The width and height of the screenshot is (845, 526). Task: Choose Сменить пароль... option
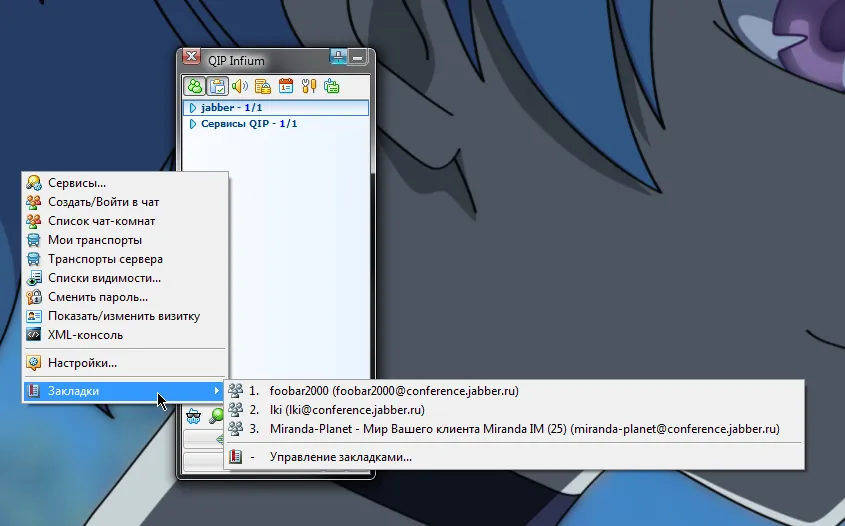(126, 297)
